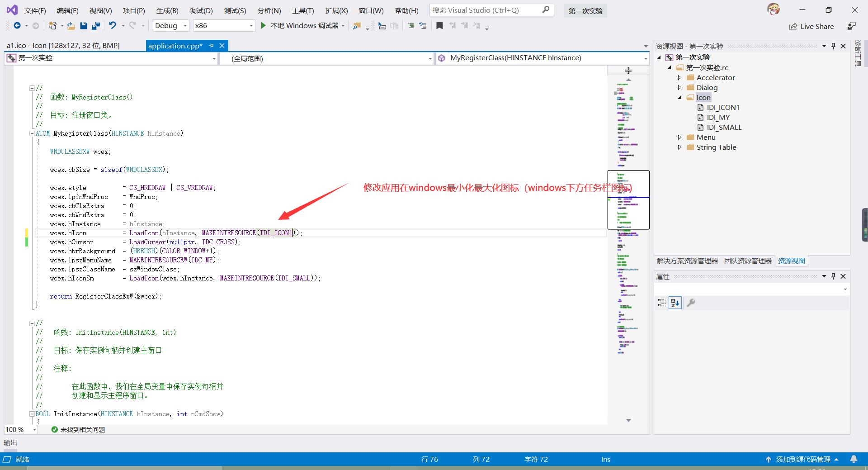Close the Resource View panel
868x470 pixels.
point(843,46)
